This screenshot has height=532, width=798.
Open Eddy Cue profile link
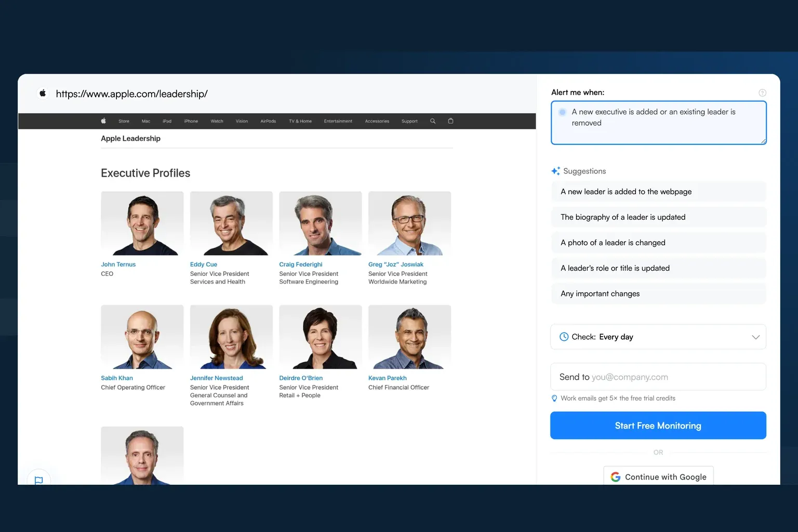pos(204,264)
